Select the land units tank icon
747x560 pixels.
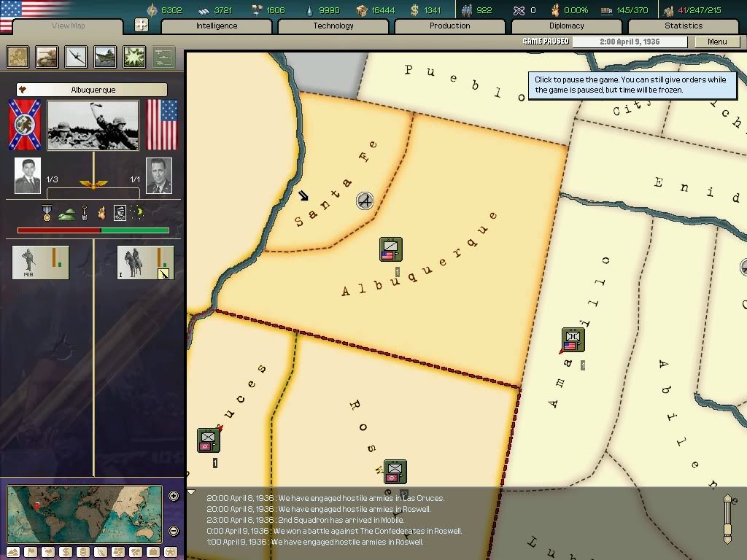pos(47,57)
